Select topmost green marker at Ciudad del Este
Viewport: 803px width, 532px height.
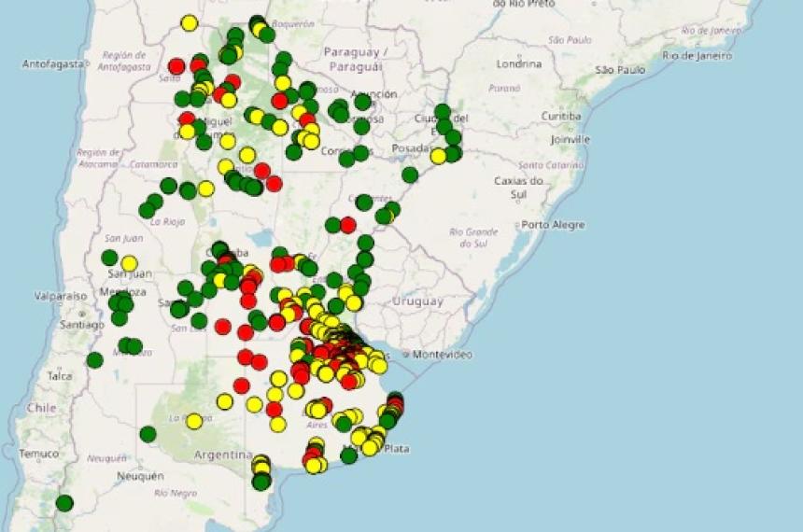[443, 112]
